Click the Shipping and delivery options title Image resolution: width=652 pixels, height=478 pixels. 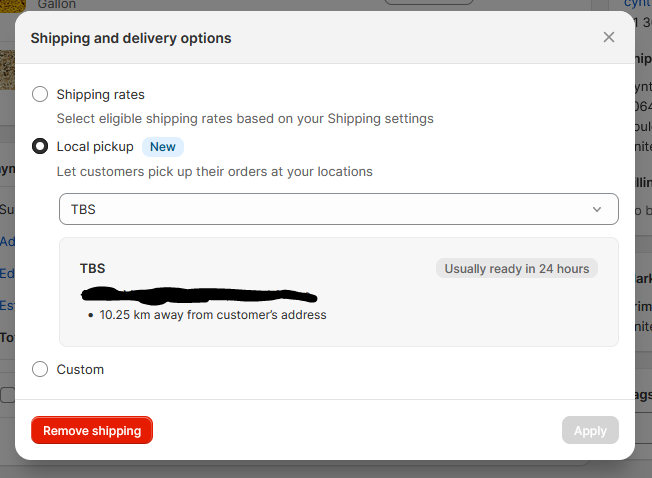[131, 38]
